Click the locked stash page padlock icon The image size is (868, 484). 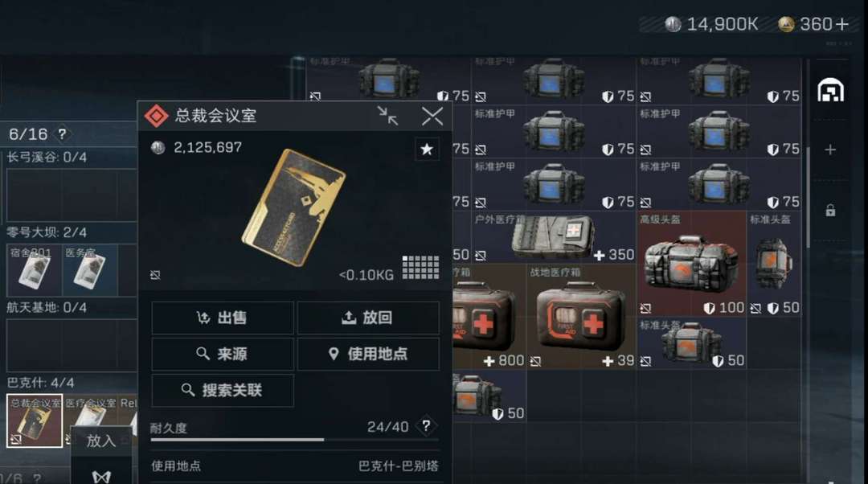pyautogui.click(x=830, y=211)
